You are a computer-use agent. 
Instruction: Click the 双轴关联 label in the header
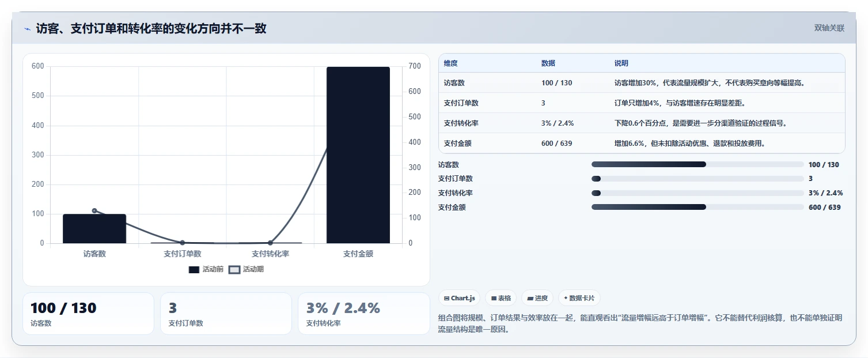tap(829, 28)
